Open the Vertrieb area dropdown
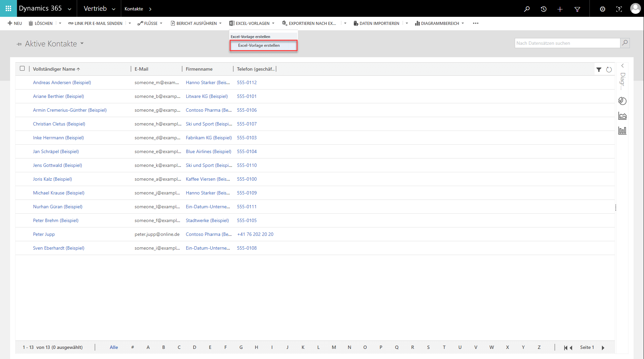The image size is (644, 359). click(114, 9)
